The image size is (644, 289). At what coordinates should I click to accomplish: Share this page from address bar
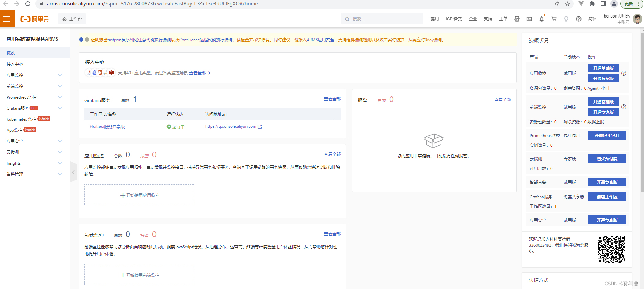pyautogui.click(x=556, y=4)
